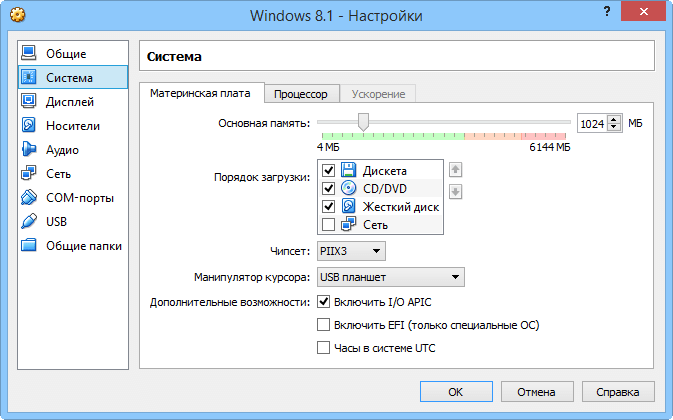This screenshot has height=420, width=673.
Task: Select the CD/DVD row label
Action: 385,189
